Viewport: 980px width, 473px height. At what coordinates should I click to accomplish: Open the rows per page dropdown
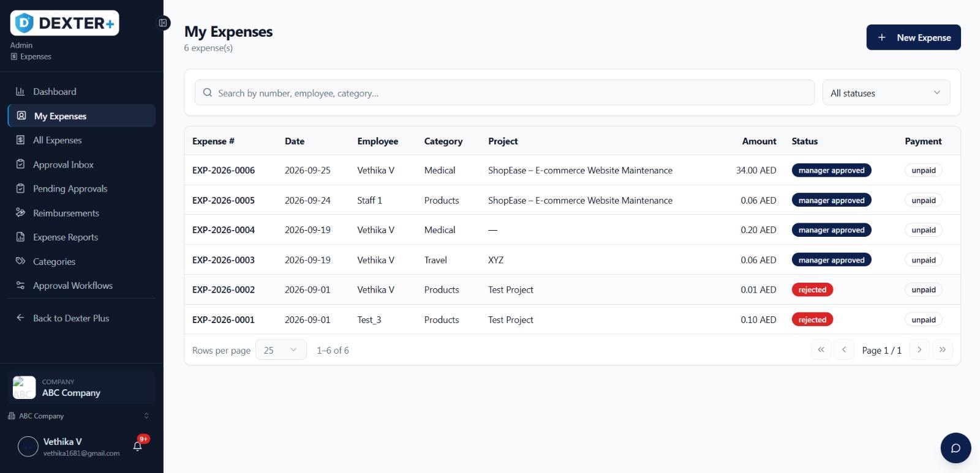point(281,350)
